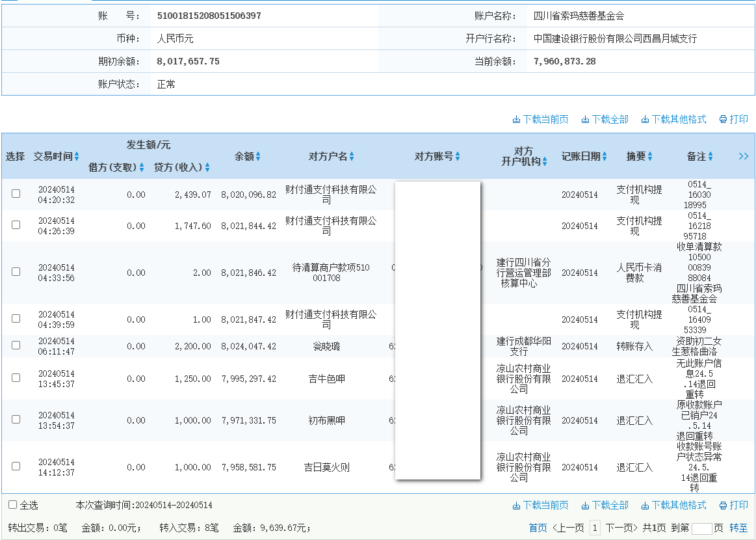Click 建行成都华阳支行 institution cell
Screen dimensions: 756x540
(523, 346)
